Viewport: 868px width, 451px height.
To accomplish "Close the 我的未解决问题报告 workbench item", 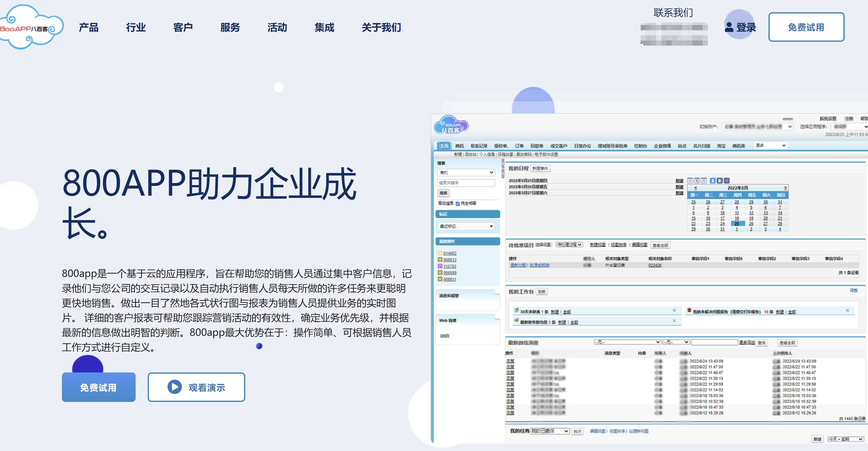I will click(847, 310).
